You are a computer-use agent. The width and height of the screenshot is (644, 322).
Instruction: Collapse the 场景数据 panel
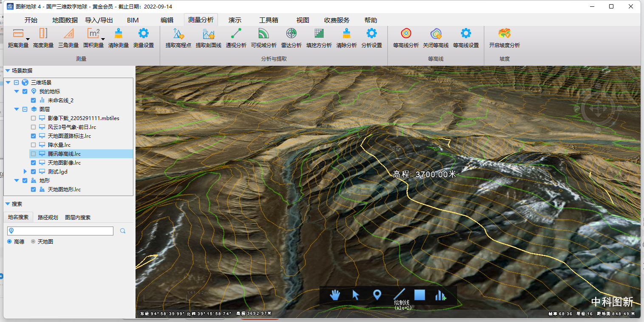click(8, 71)
